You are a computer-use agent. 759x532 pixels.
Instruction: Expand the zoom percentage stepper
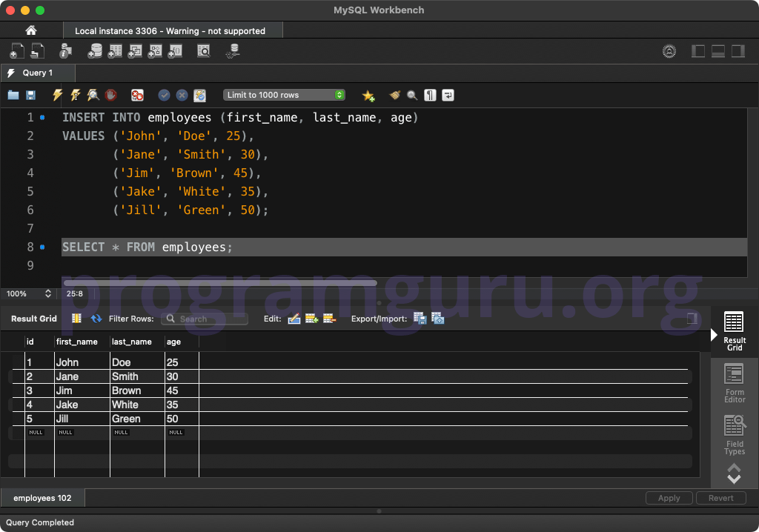(47, 293)
